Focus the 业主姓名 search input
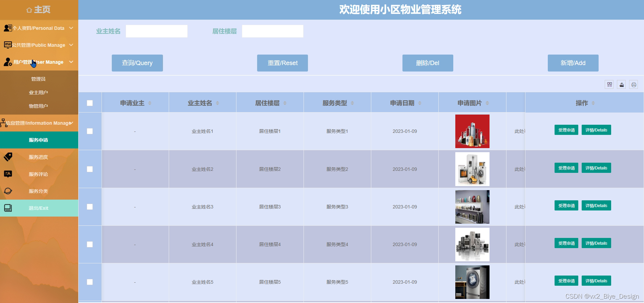 (157, 31)
